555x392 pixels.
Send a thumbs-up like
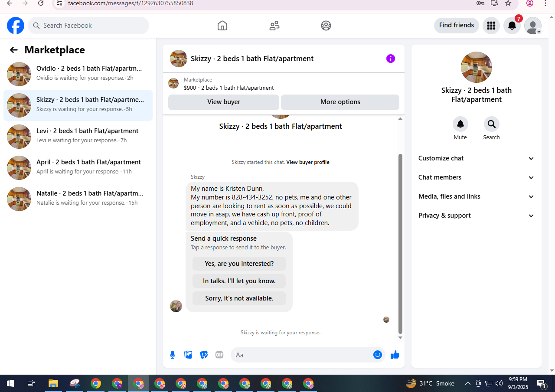coord(395,355)
